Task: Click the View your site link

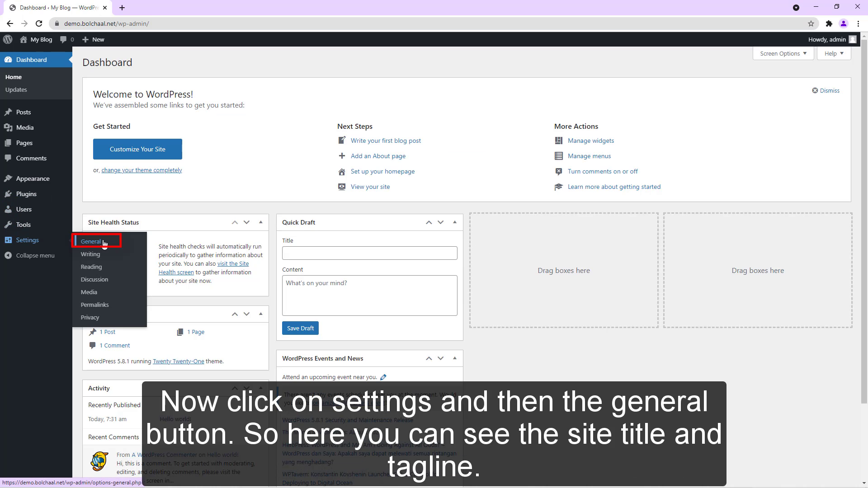Action: point(370,187)
